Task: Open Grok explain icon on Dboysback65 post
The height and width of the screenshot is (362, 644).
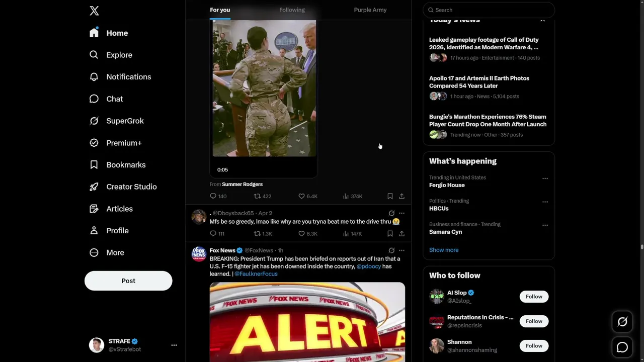Action: pyautogui.click(x=391, y=213)
